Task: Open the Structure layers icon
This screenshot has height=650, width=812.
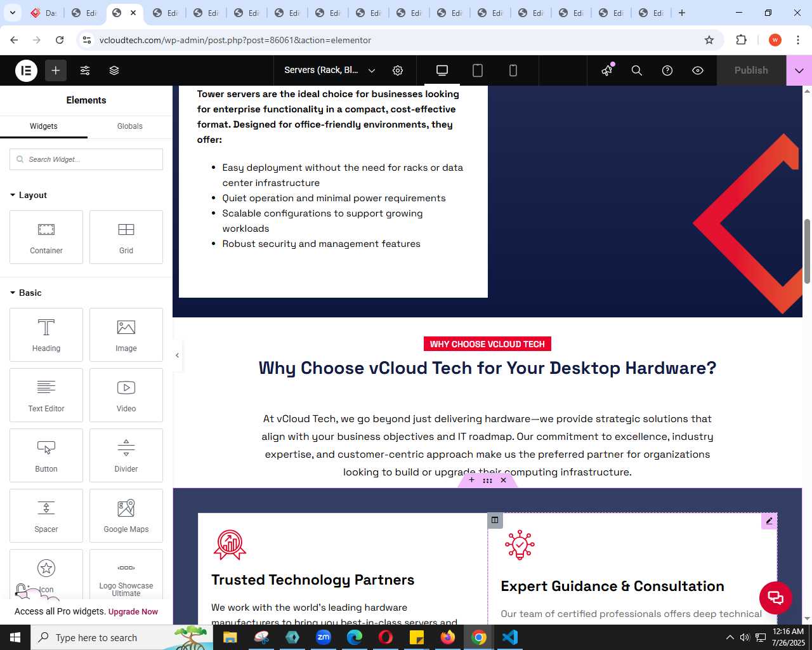Action: tap(114, 70)
